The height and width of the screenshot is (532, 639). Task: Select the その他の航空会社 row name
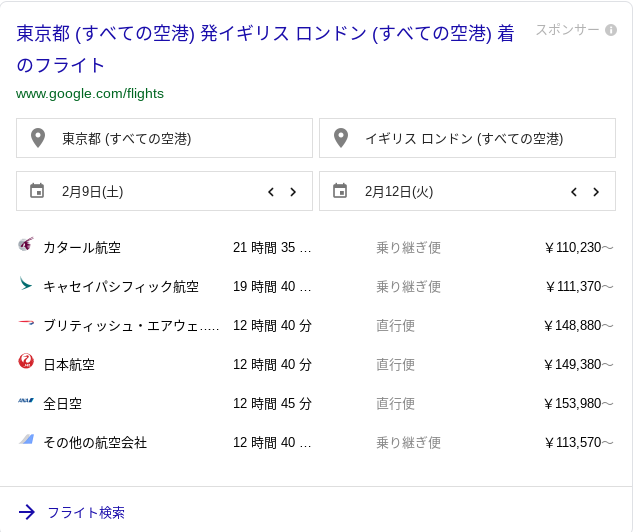(95, 443)
